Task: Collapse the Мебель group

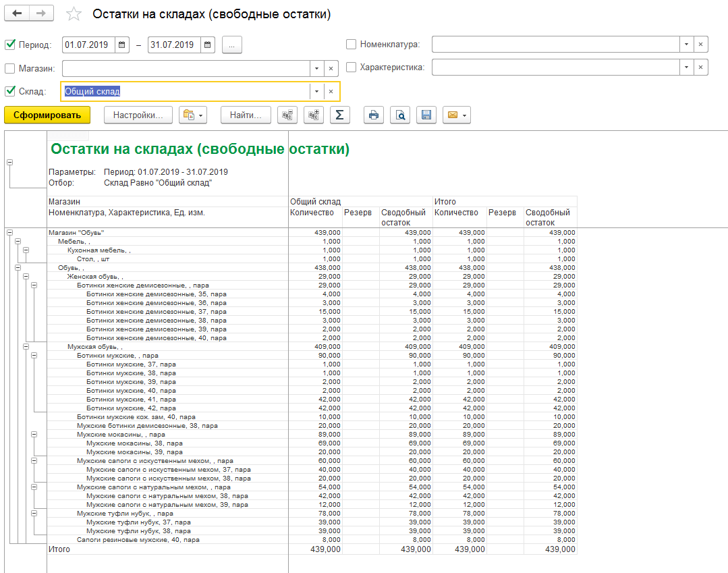Action: [18, 242]
